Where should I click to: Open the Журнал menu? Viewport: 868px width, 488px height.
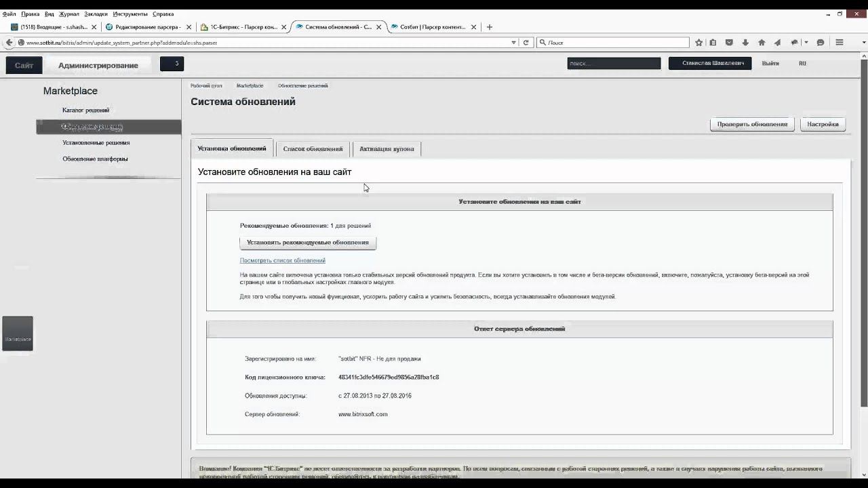click(68, 14)
